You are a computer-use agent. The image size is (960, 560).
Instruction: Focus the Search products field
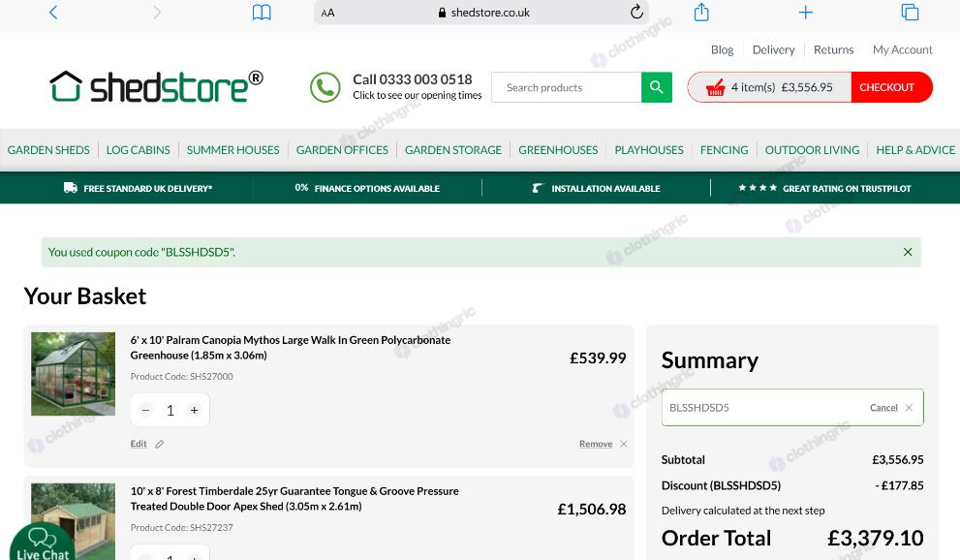click(567, 87)
